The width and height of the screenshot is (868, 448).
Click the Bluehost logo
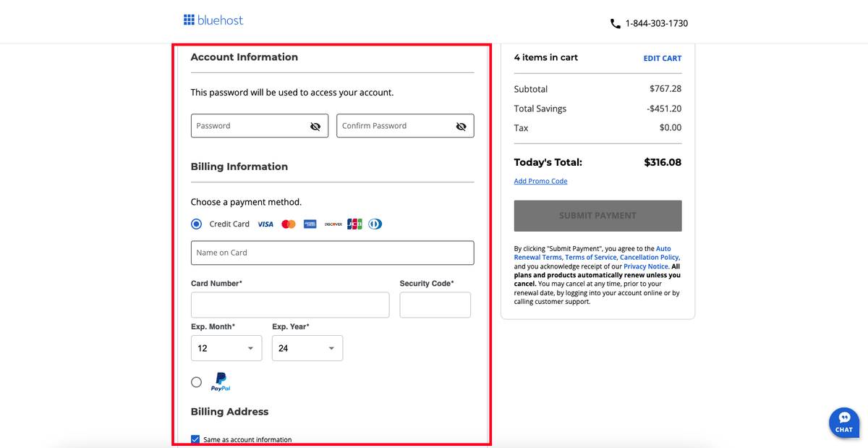pyautogui.click(x=213, y=20)
